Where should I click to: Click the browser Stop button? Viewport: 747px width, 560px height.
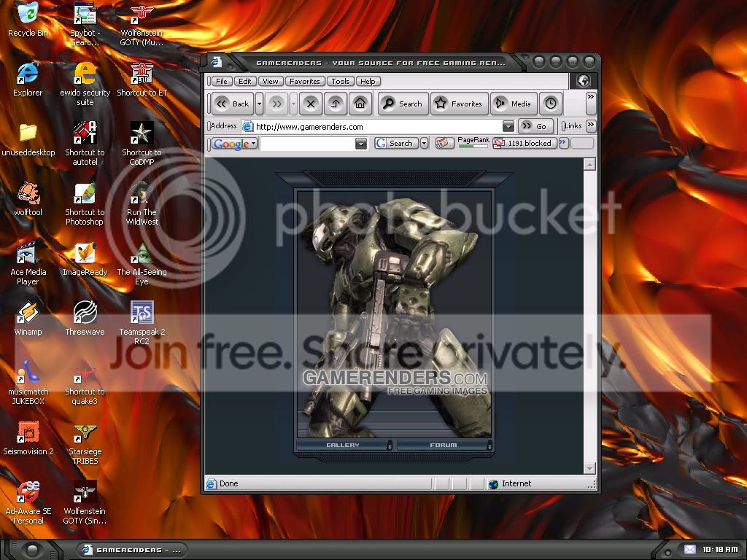click(x=311, y=104)
